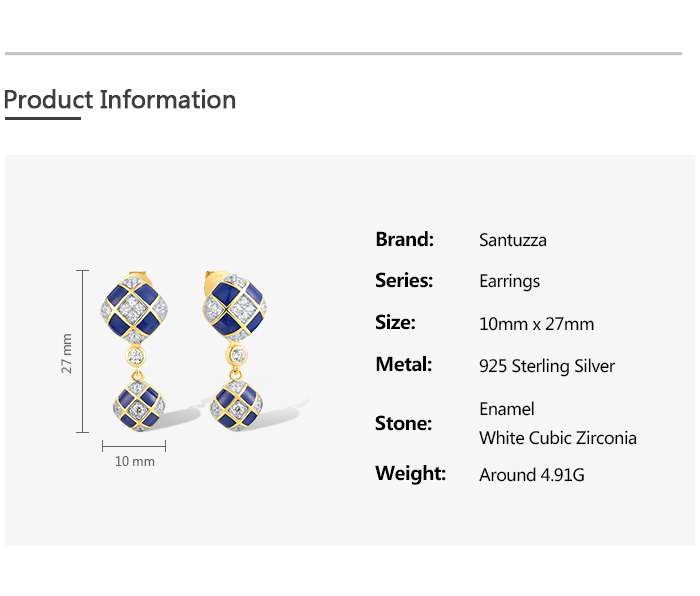The height and width of the screenshot is (596, 700).
Task: Click the Brand label
Action: pos(404,239)
